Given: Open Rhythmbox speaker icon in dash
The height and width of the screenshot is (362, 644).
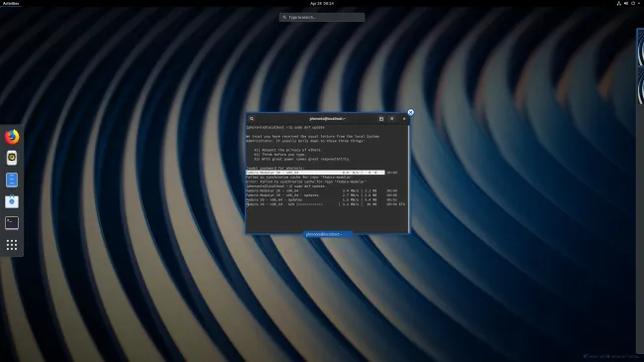Looking at the screenshot, I should 12,158.
